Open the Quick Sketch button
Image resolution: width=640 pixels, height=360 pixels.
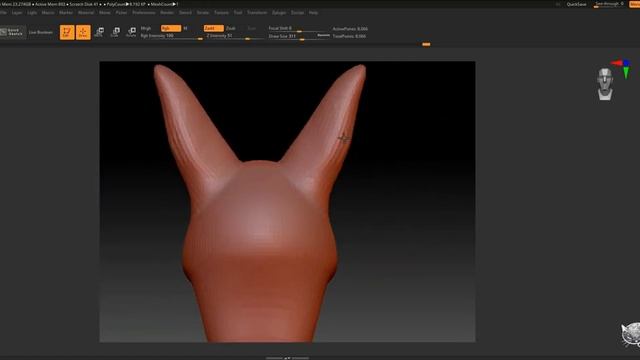tap(13, 32)
